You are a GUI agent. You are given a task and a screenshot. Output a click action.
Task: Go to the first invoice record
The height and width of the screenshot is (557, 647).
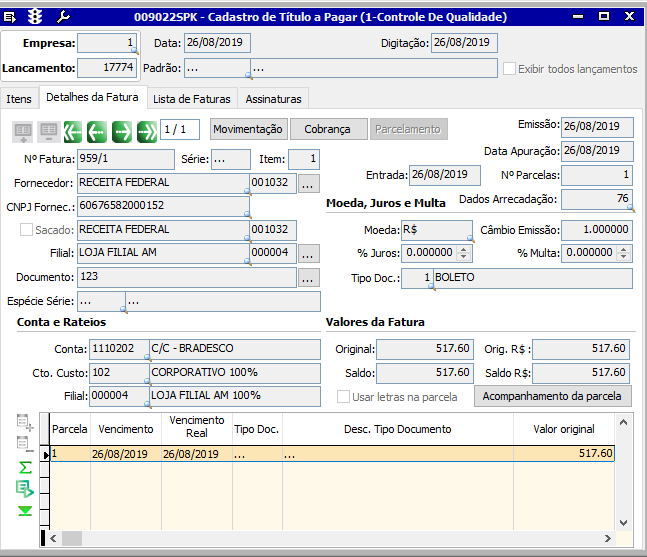(x=73, y=130)
